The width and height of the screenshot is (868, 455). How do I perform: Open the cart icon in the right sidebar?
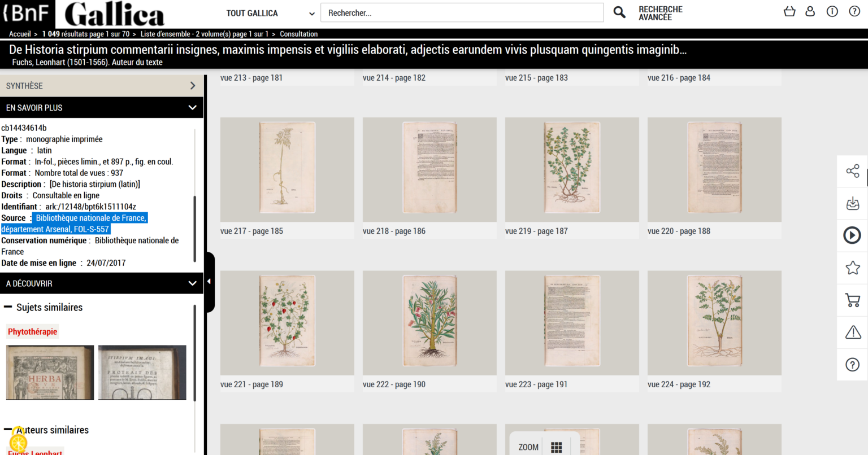852,300
